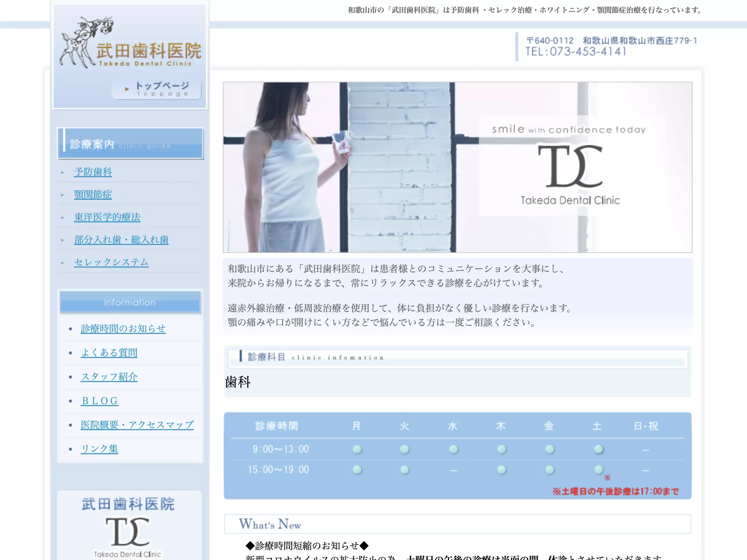Click the hero banner image with TDC logo
This screenshot has width=747, height=560.
[x=458, y=167]
